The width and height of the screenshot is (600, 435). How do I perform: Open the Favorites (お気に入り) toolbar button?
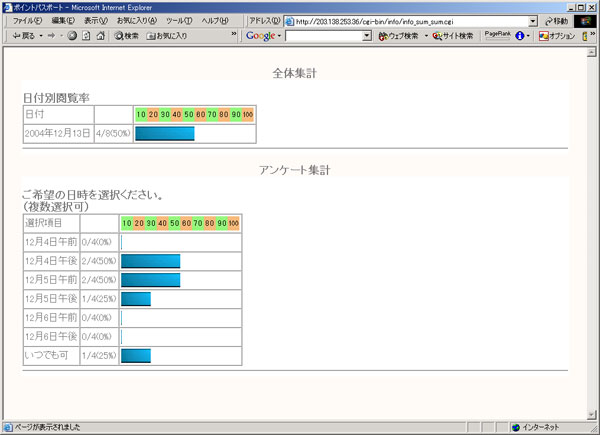(167, 36)
